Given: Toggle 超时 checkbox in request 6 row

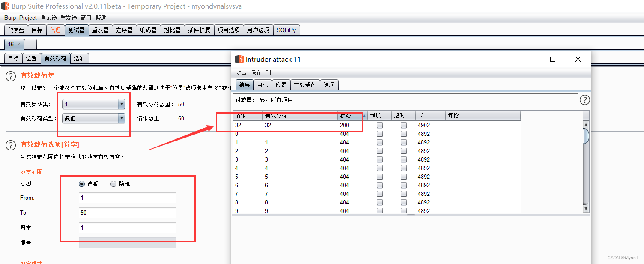Looking at the screenshot, I should click(404, 185).
